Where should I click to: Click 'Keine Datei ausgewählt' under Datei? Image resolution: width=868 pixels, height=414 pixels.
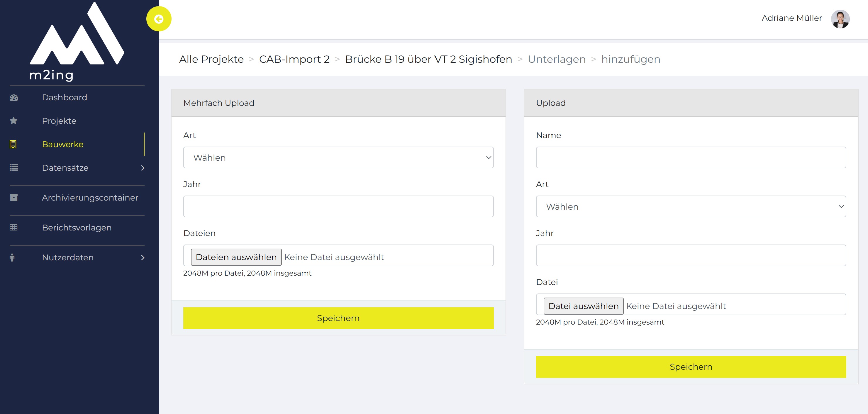coord(676,306)
